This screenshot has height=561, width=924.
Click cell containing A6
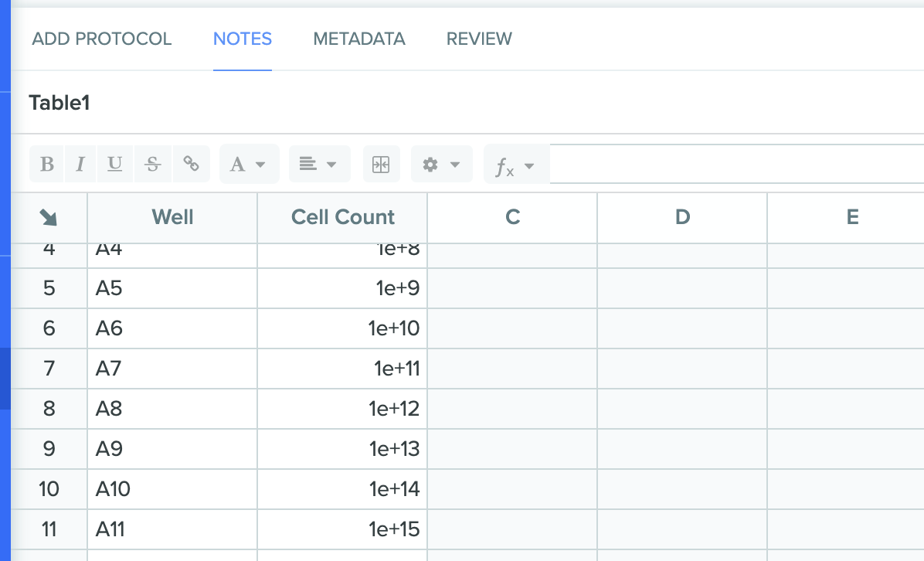(x=172, y=328)
